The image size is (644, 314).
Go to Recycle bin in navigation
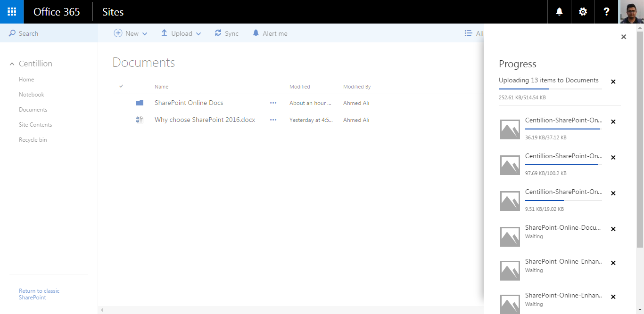(x=33, y=140)
